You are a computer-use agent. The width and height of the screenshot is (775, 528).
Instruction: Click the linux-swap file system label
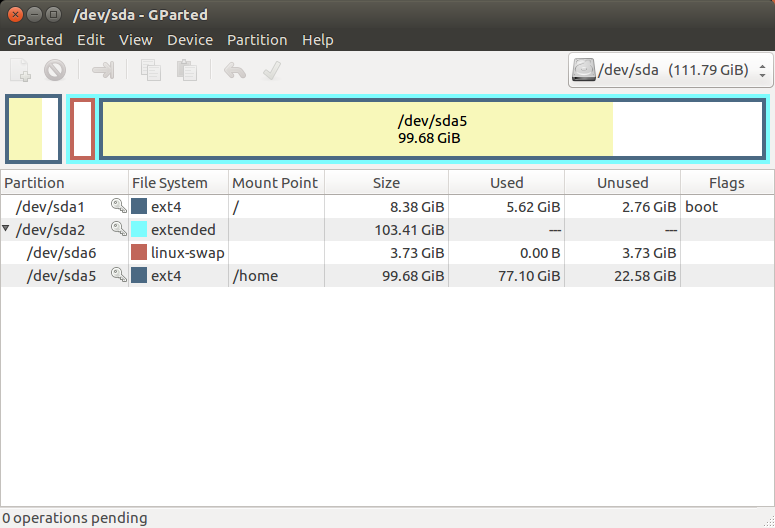coord(188,253)
